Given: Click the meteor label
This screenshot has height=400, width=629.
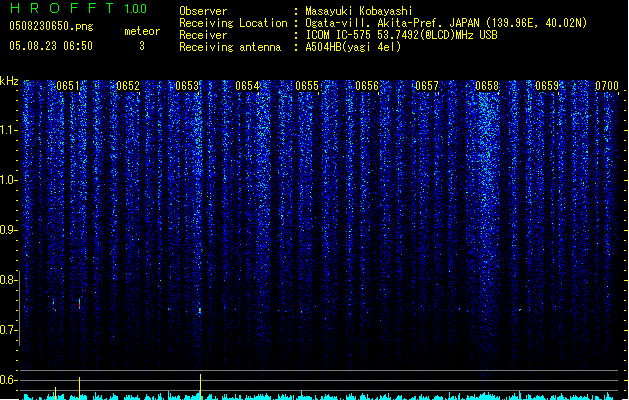Looking at the screenshot, I should coord(142,31).
